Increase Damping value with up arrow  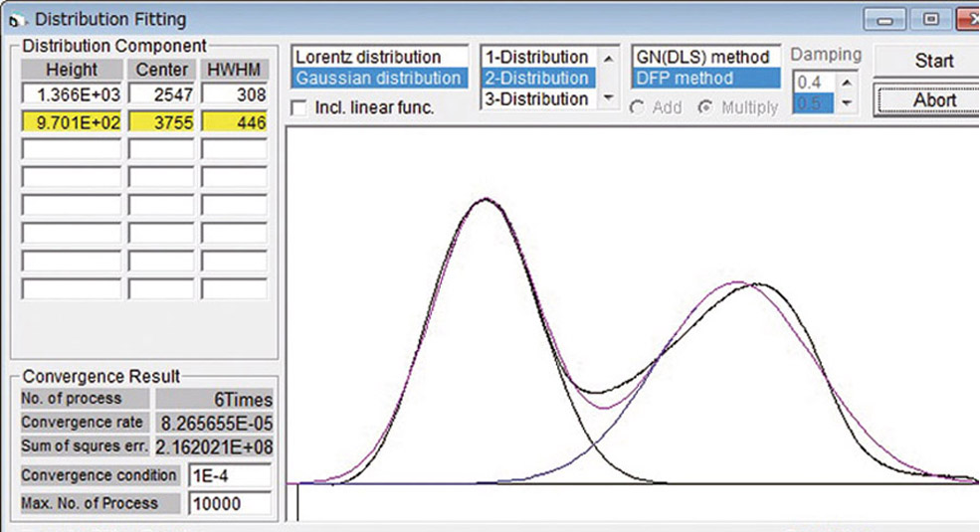(847, 83)
